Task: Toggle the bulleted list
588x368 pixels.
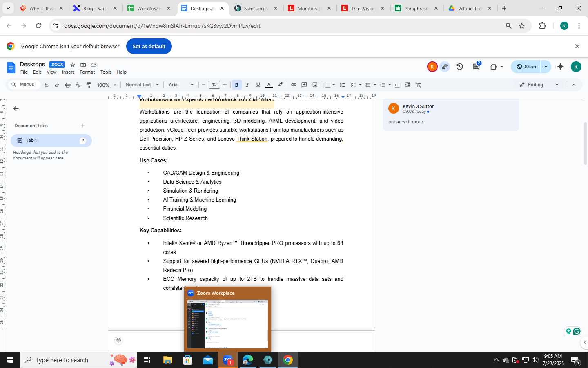Action: [x=368, y=85]
